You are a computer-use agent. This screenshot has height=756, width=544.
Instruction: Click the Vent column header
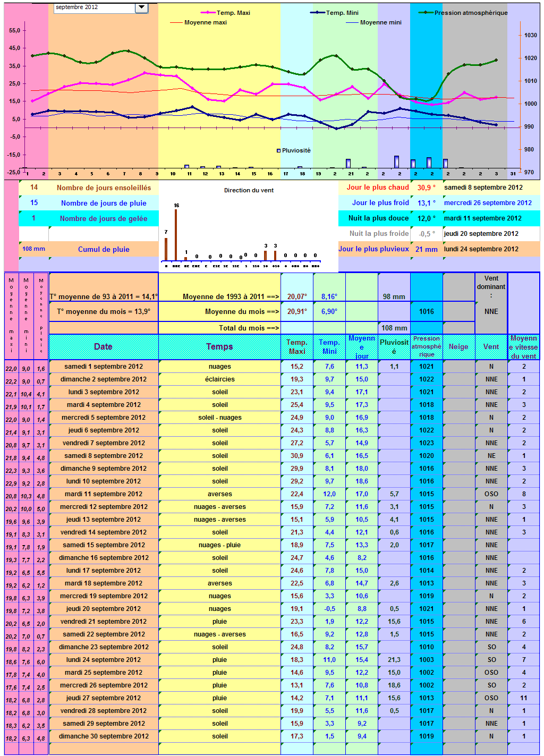click(x=491, y=346)
